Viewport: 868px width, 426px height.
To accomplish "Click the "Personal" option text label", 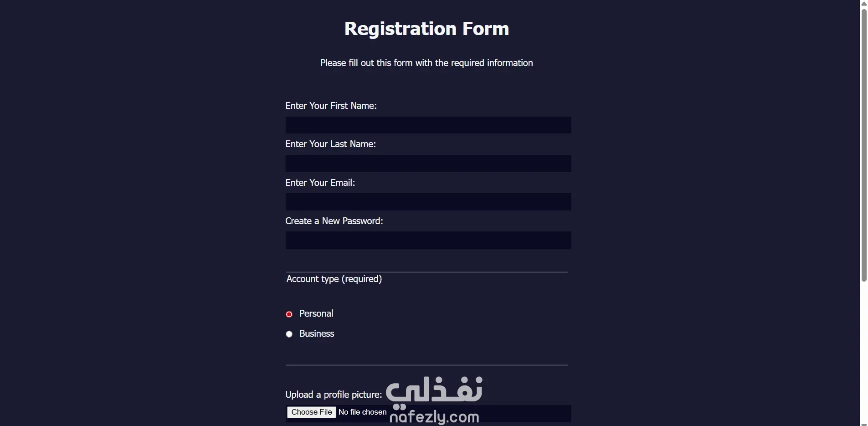I will pyautogui.click(x=316, y=313).
